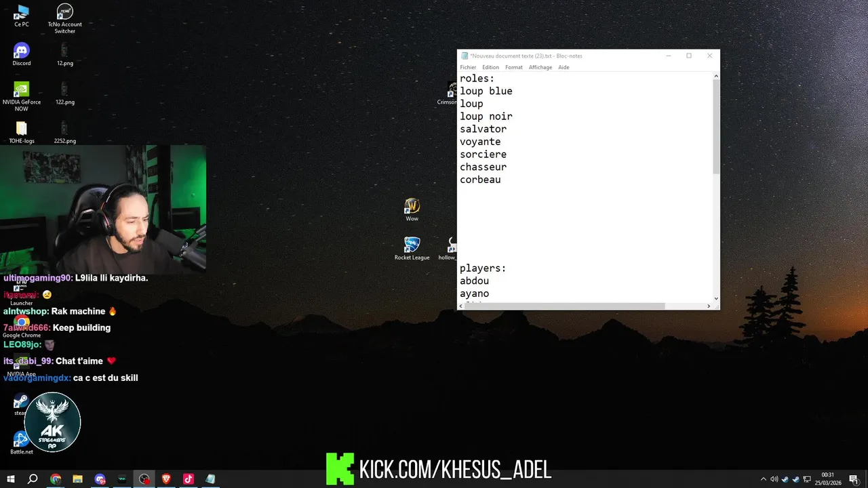Viewport: 868px width, 488px height.
Task: Click the Notepad title bar text
Action: (x=526, y=56)
